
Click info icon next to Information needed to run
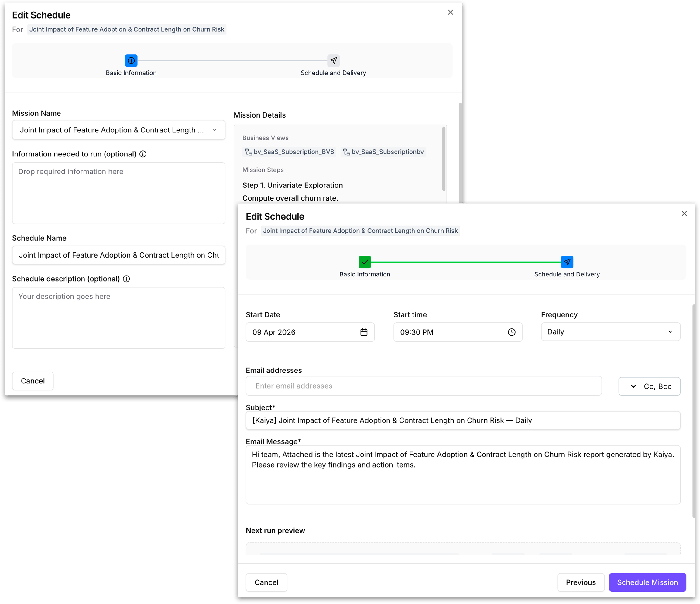pos(143,154)
